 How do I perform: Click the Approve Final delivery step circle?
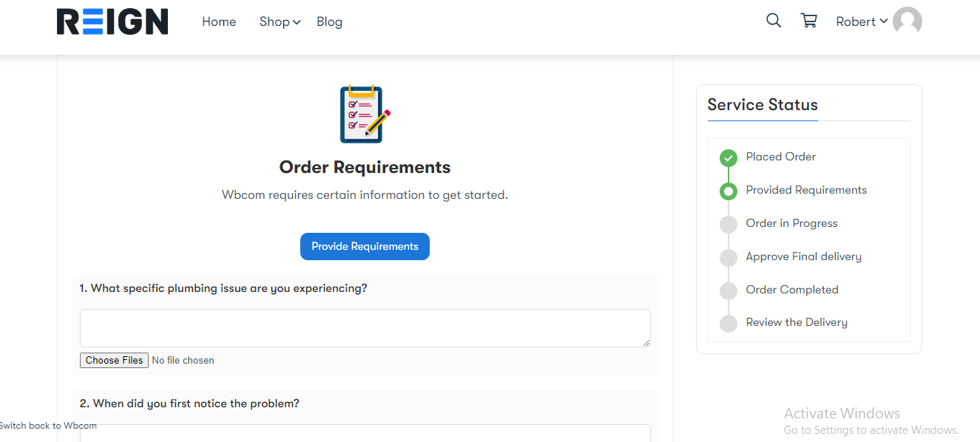pos(729,257)
